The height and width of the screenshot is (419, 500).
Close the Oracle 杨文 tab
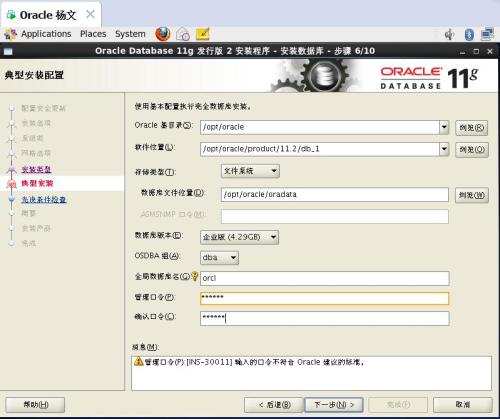coord(90,14)
